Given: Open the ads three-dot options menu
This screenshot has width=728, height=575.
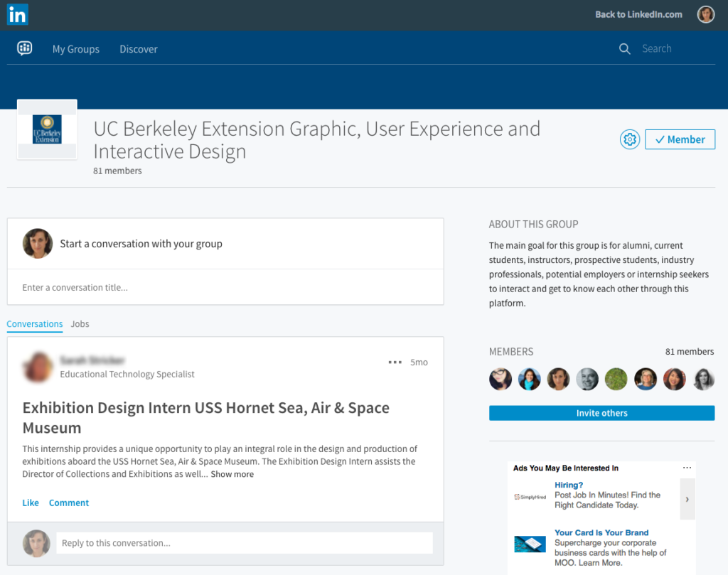Looking at the screenshot, I should pyautogui.click(x=687, y=468).
